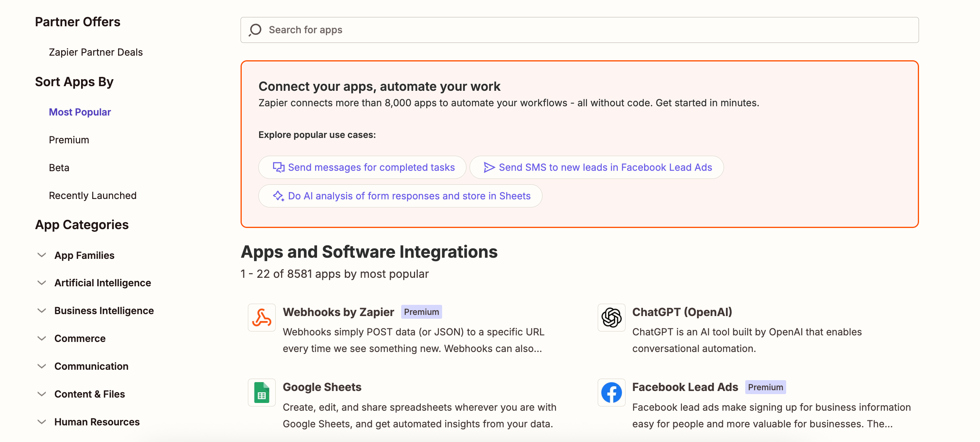Click the Sort Apps By heading
Image resolution: width=980 pixels, height=442 pixels.
[x=74, y=82]
